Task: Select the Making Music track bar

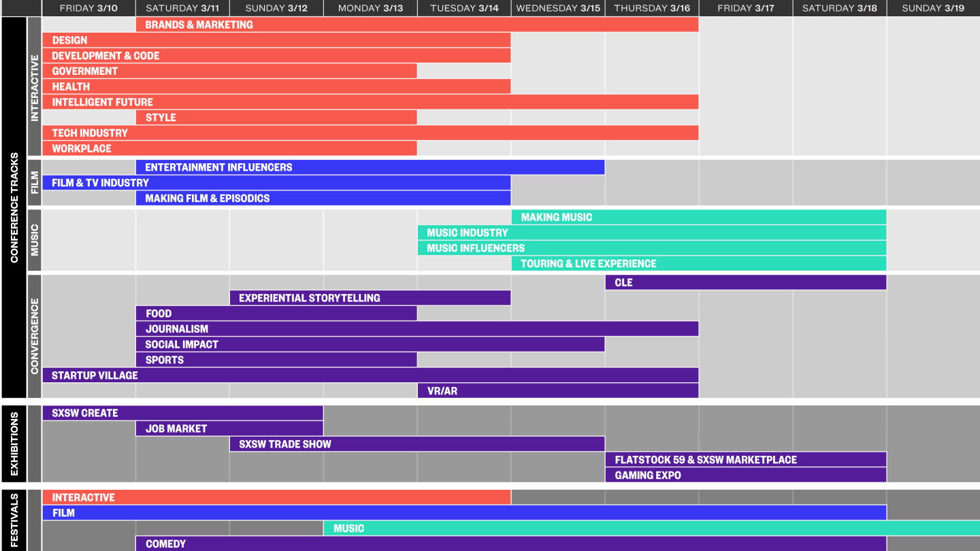Action: (699, 217)
